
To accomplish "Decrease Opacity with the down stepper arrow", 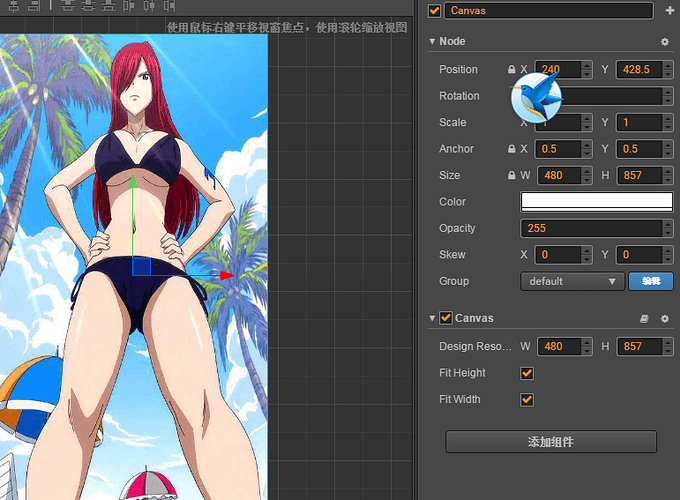I will tap(668, 232).
